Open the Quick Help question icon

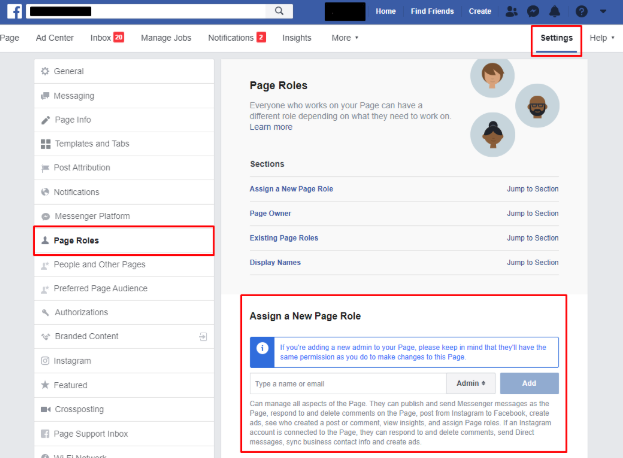581,12
